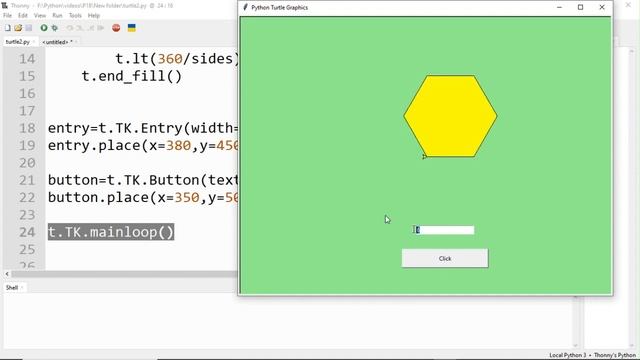Focus the entry field in turtle window
Image resolution: width=640 pixels, height=360 pixels.
444,230
